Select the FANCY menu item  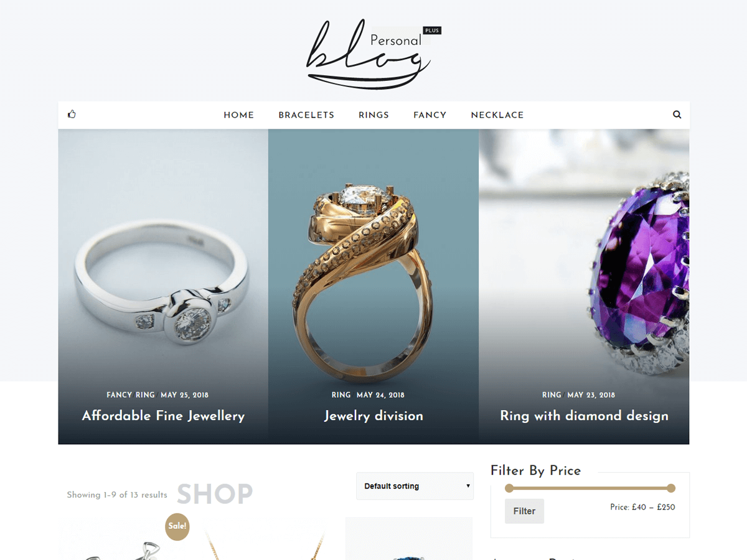pos(430,115)
